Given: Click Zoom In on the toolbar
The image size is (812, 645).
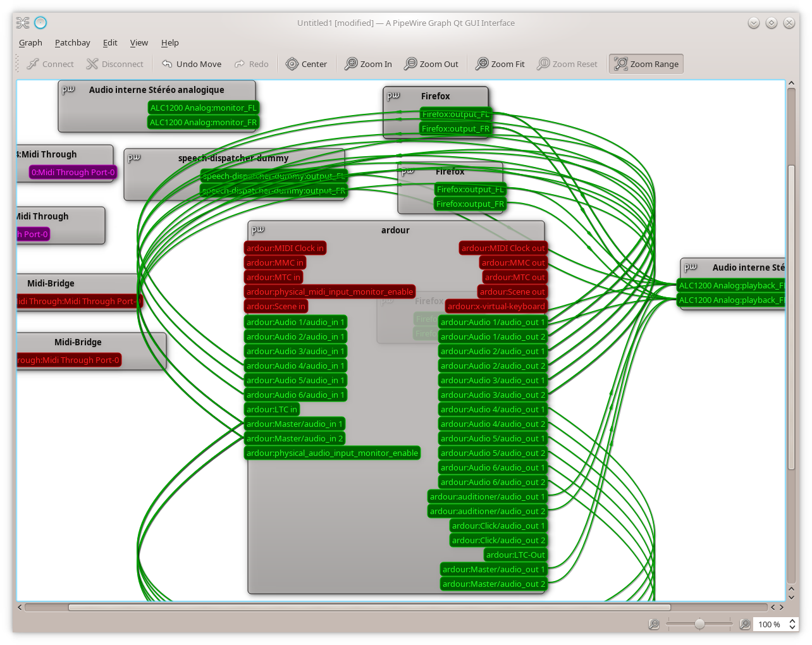Looking at the screenshot, I should click(368, 64).
